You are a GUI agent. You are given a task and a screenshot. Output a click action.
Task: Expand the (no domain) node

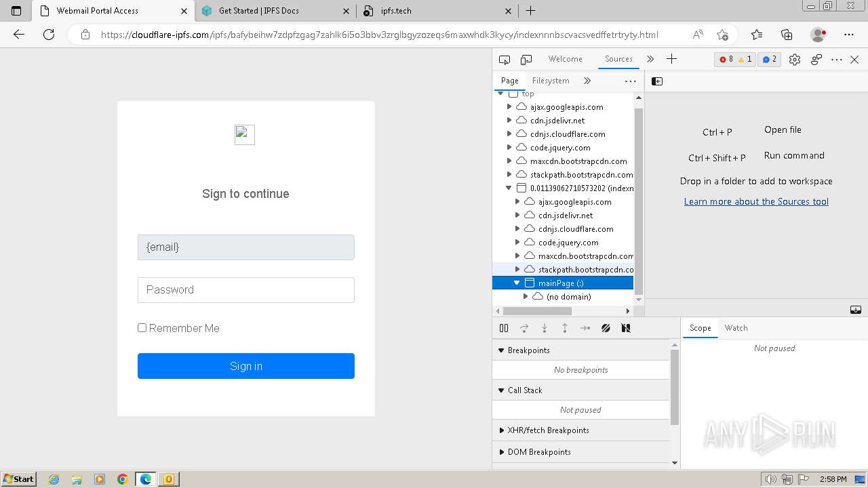(x=526, y=297)
